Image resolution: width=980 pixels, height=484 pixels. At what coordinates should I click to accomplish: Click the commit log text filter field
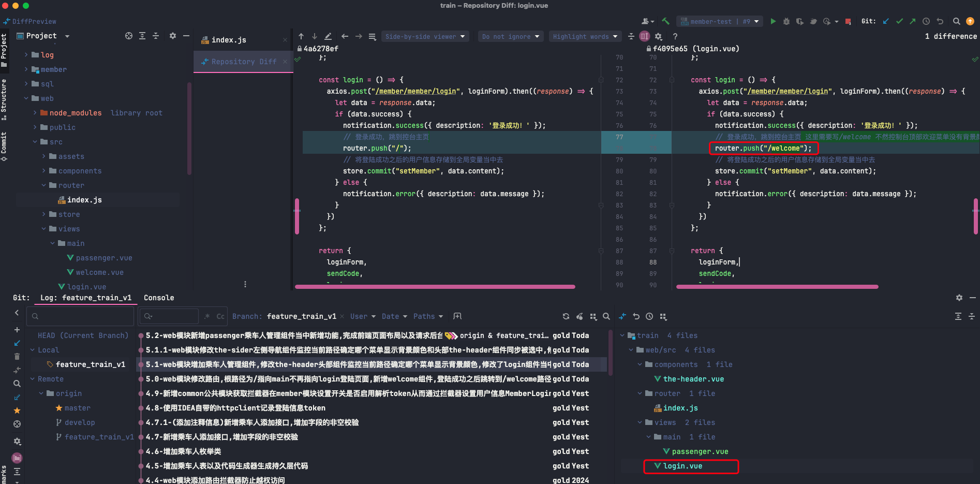point(170,316)
